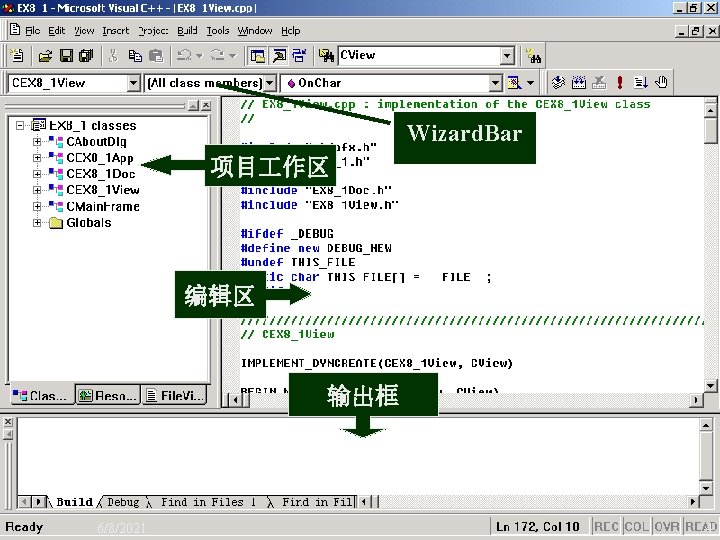This screenshot has height=540, width=720.
Task: Open the Project menu
Action: tap(153, 31)
